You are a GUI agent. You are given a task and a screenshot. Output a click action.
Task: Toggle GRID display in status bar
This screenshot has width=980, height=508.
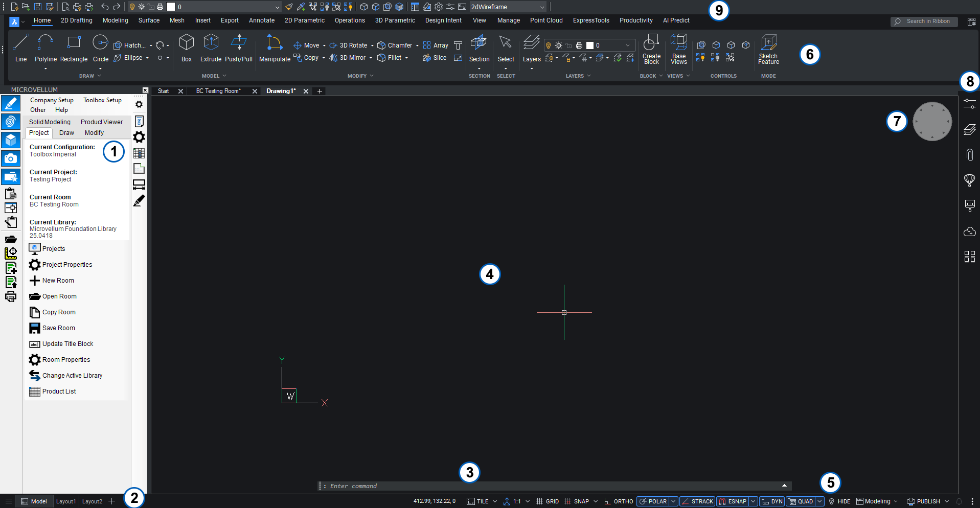coord(548,501)
